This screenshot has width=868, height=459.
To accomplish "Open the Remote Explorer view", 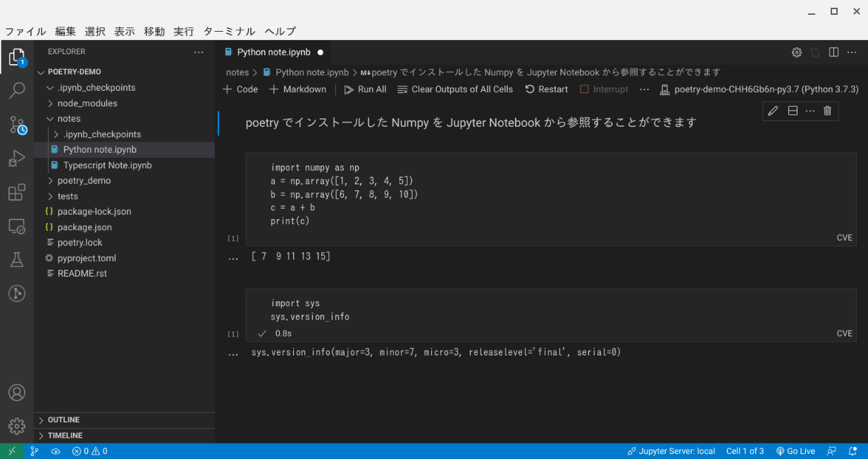I will (x=16, y=225).
